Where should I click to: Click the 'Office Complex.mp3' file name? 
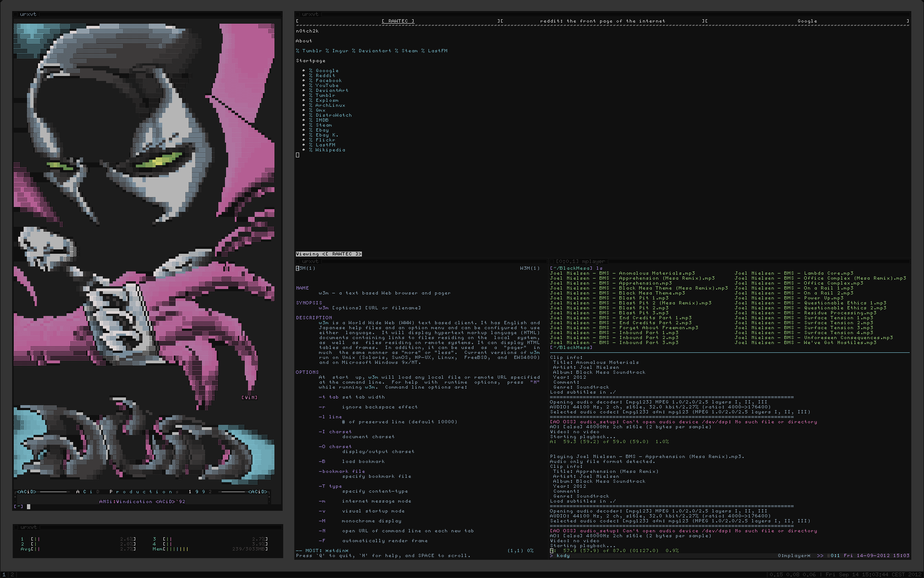click(x=833, y=283)
